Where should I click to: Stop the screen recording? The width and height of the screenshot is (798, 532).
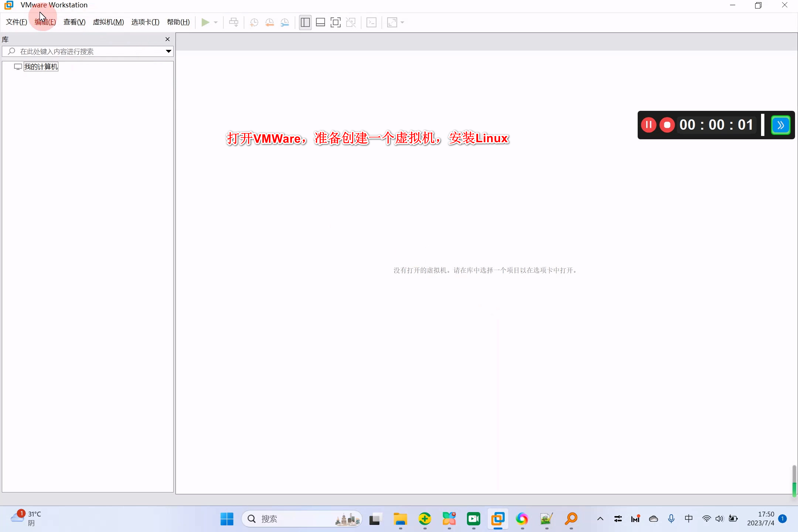point(667,125)
